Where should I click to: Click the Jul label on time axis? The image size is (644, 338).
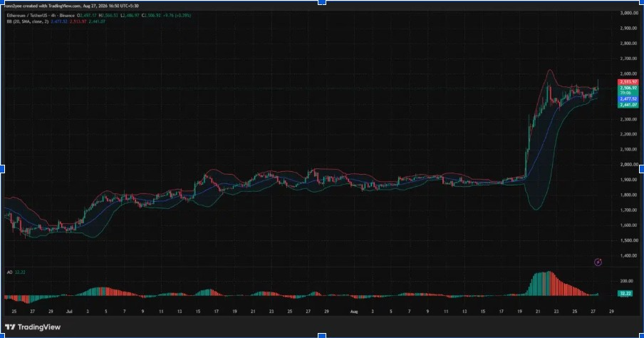click(69, 312)
